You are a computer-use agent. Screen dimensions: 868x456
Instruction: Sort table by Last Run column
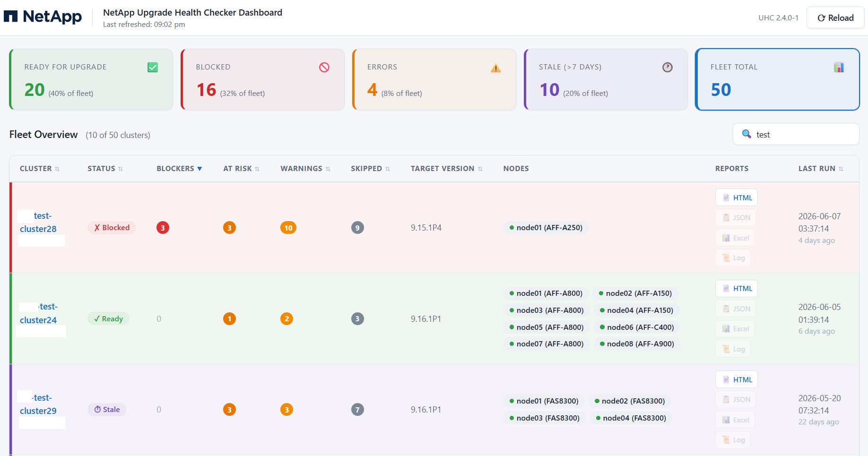click(821, 169)
